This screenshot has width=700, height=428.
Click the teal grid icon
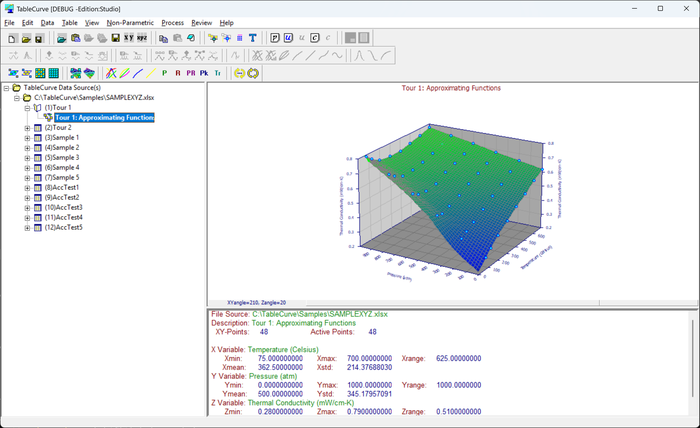pos(54,73)
